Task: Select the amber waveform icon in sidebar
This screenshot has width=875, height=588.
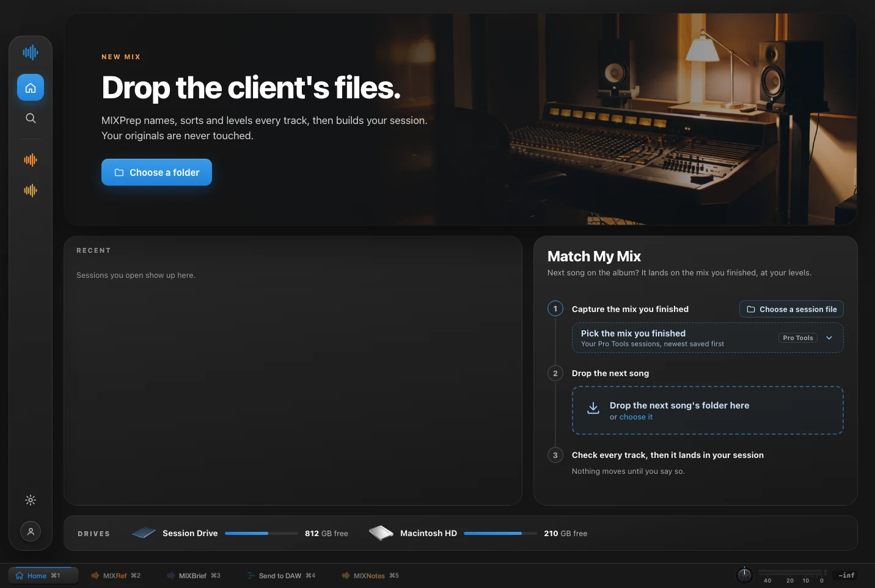Action: (31, 191)
